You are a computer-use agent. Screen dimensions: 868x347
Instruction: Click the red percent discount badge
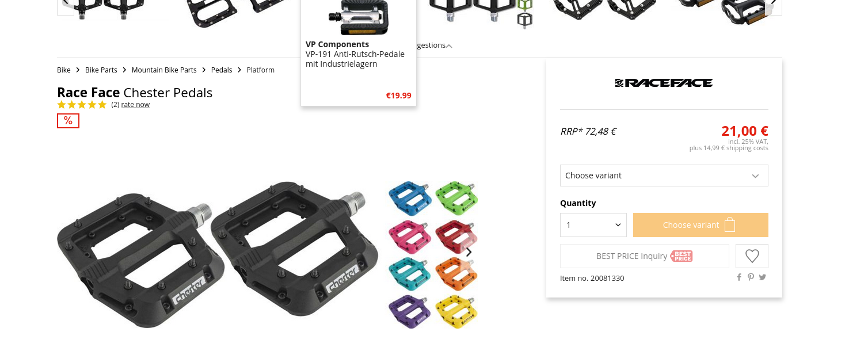(68, 121)
